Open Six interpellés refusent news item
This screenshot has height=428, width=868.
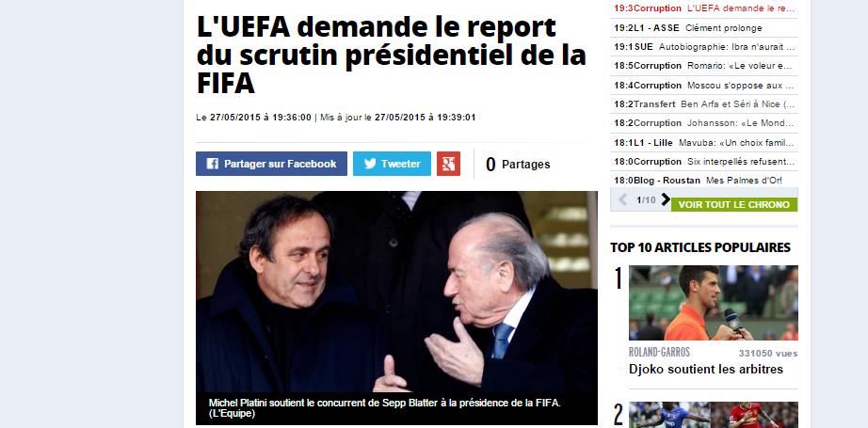[704, 162]
